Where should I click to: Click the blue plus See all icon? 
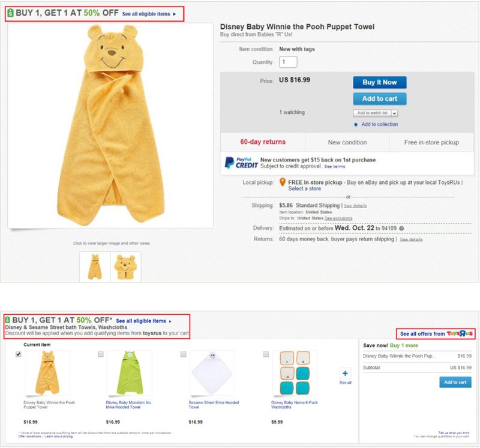345,374
